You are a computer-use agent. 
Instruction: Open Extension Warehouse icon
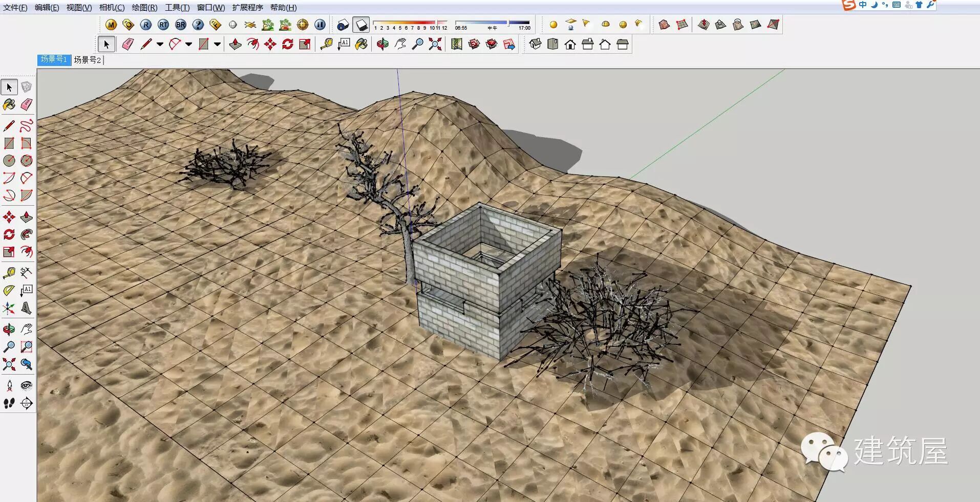coord(492,45)
